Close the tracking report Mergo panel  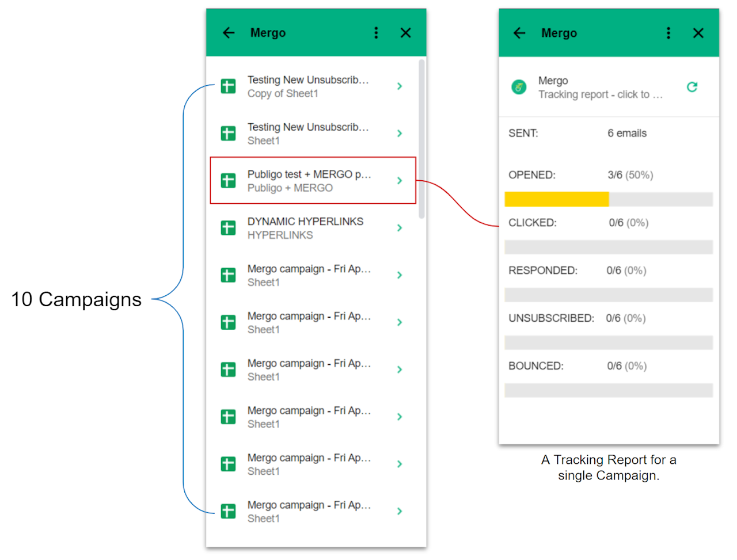698,33
